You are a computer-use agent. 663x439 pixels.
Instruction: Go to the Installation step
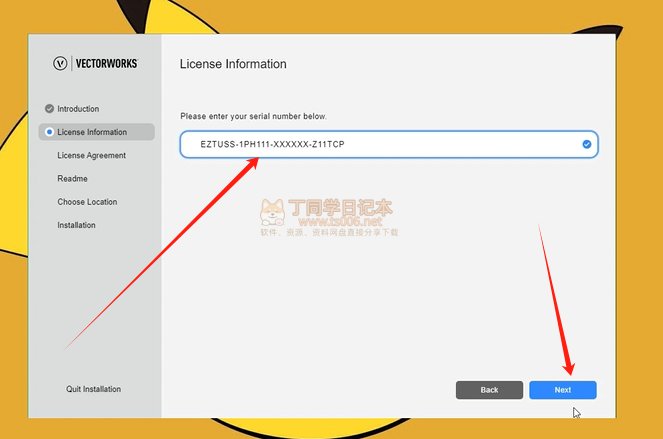click(76, 225)
